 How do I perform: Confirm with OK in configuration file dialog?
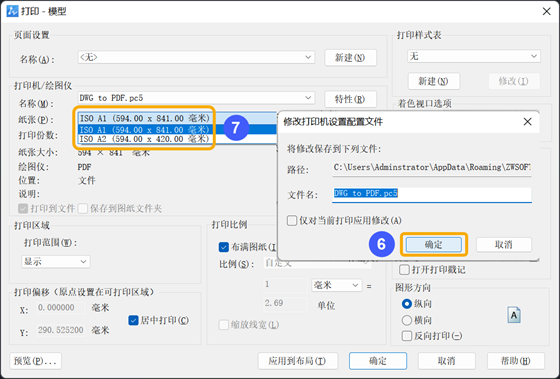[434, 245]
